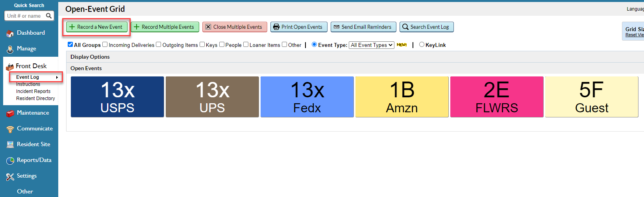Open the 5F Guest pale yellow tile
The width and height of the screenshot is (644, 197).
pyautogui.click(x=592, y=97)
